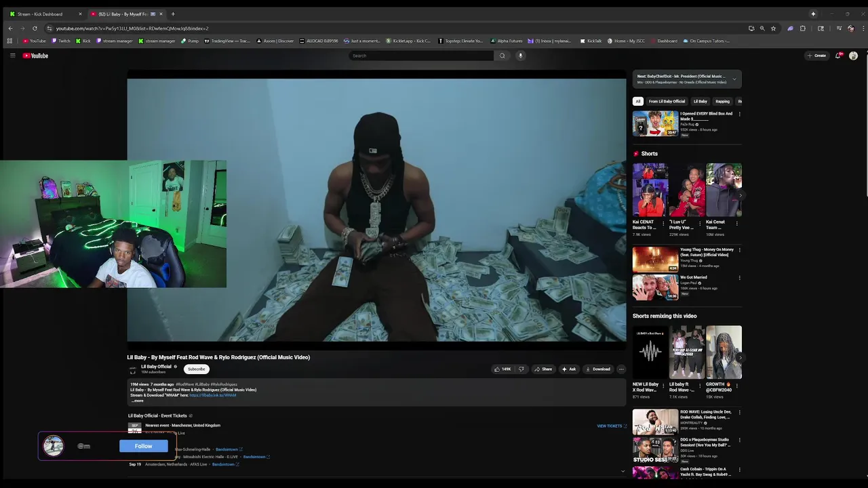Expand the event tickets list chevron

click(623, 471)
